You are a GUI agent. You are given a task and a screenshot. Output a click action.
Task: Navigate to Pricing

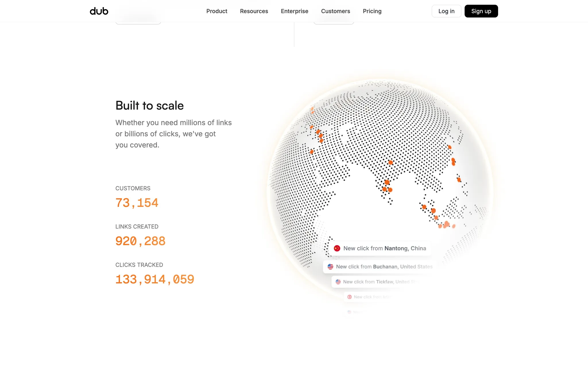pyautogui.click(x=372, y=11)
